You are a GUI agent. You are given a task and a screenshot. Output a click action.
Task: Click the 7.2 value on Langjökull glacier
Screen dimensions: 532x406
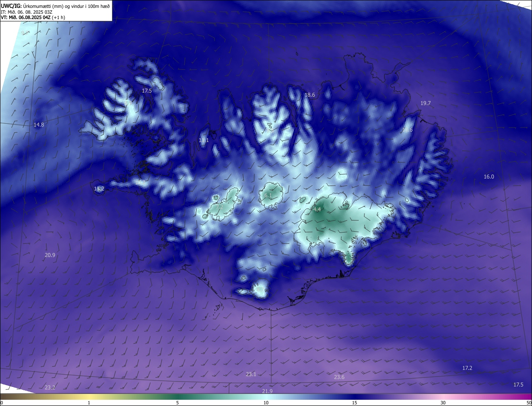point(219,207)
